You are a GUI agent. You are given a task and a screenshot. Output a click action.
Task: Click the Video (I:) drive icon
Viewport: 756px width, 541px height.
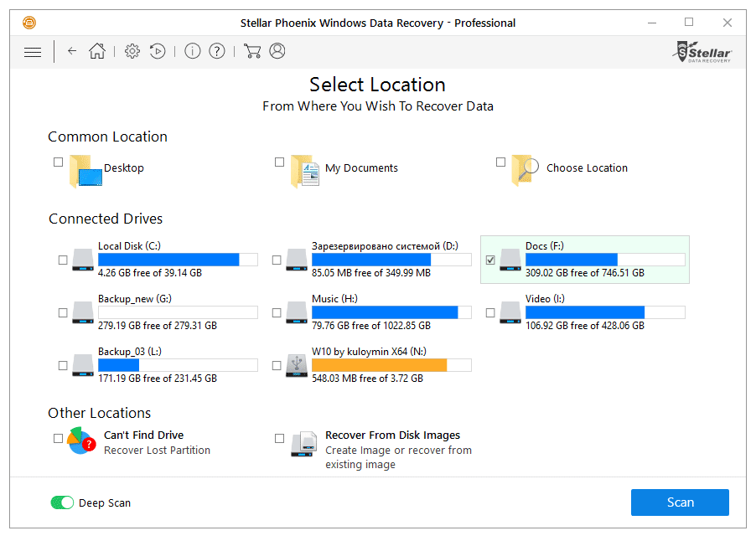[x=510, y=312]
